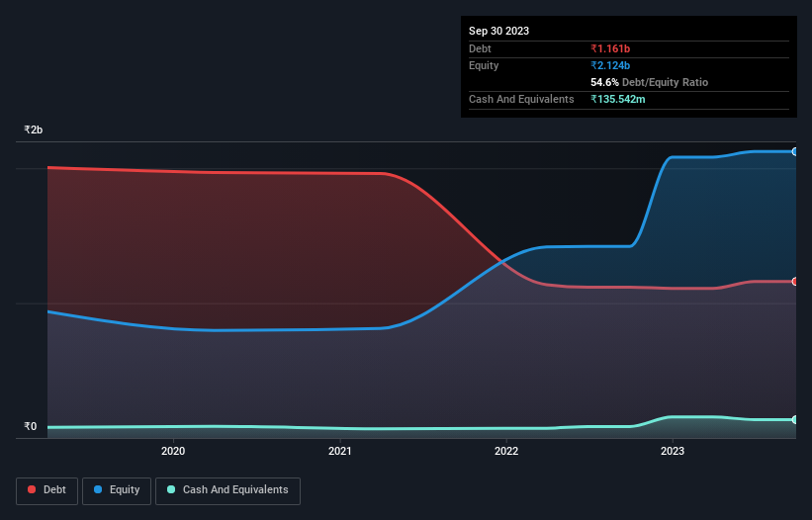Click the 2020 x-axis label

[173, 451]
